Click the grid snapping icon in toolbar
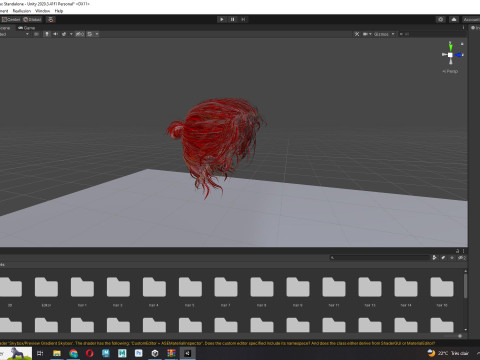The height and width of the screenshot is (360, 480). click(x=51, y=19)
